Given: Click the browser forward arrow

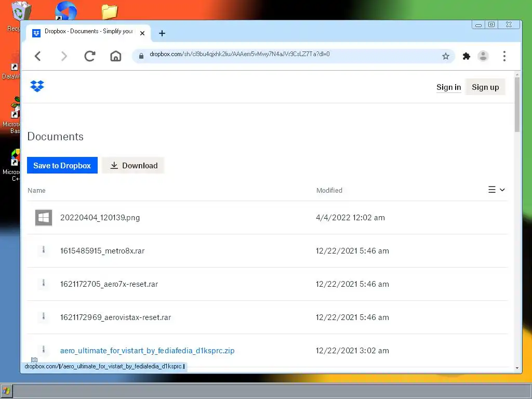Looking at the screenshot, I should pos(64,56).
